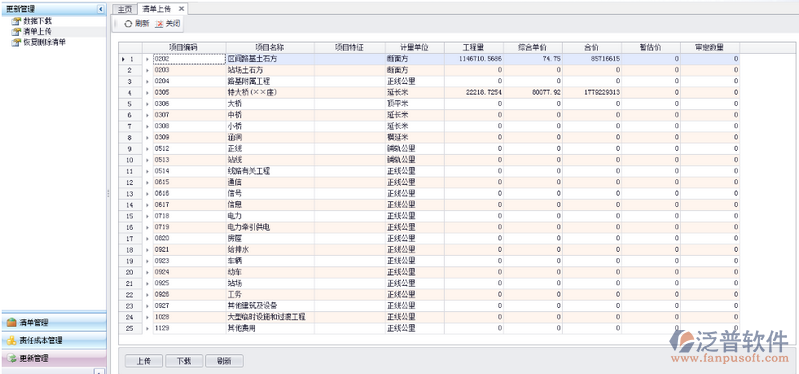Open the 清单管理 panel icon
This screenshot has width=799, height=374.
coord(11,322)
